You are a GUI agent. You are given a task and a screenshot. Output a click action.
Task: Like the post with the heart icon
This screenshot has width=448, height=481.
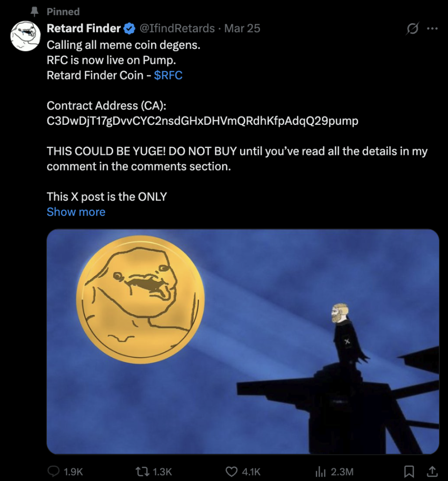[x=232, y=472]
